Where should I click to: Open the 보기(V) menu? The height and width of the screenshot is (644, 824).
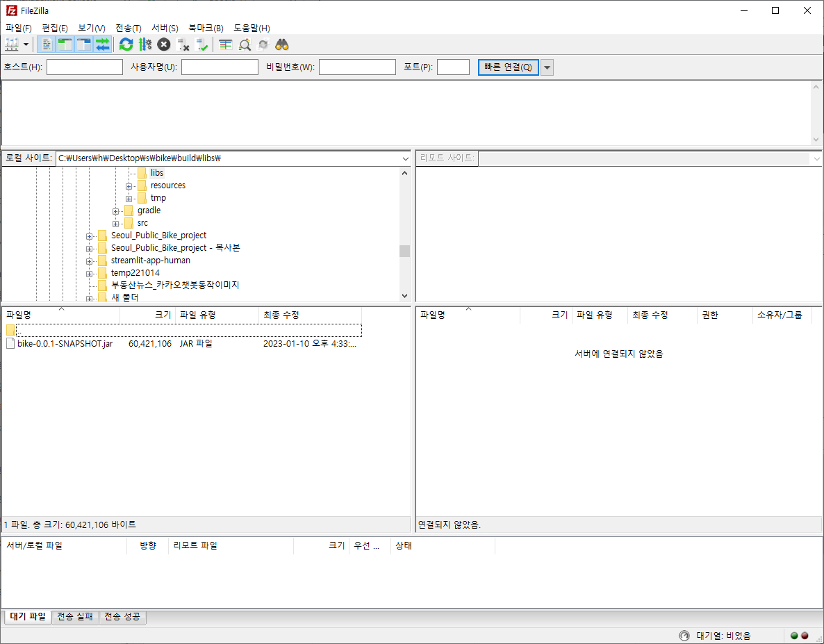pyautogui.click(x=92, y=28)
